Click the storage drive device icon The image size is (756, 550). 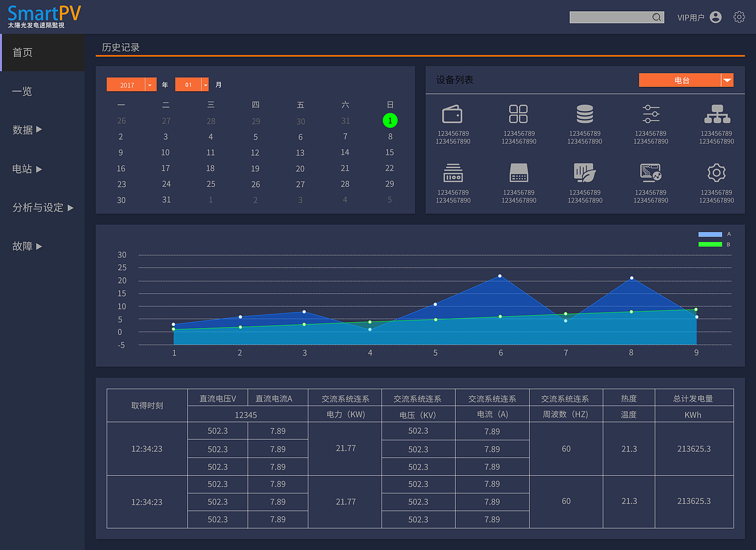519,173
